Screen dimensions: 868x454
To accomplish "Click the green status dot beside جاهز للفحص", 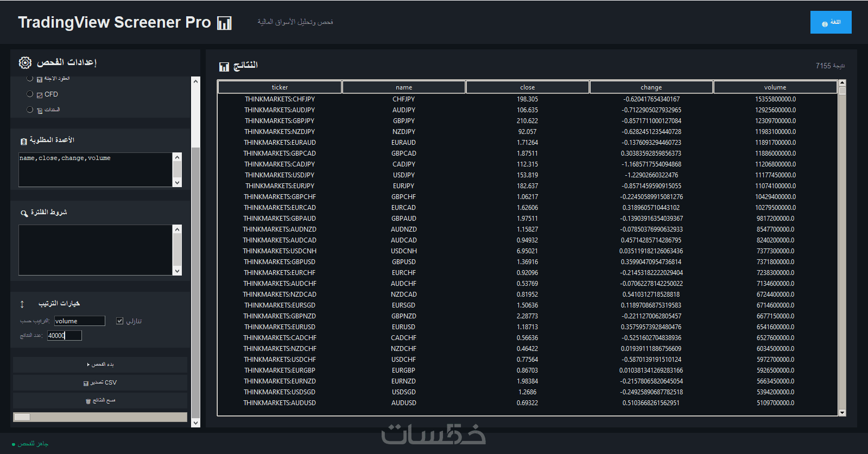I will click(x=14, y=444).
